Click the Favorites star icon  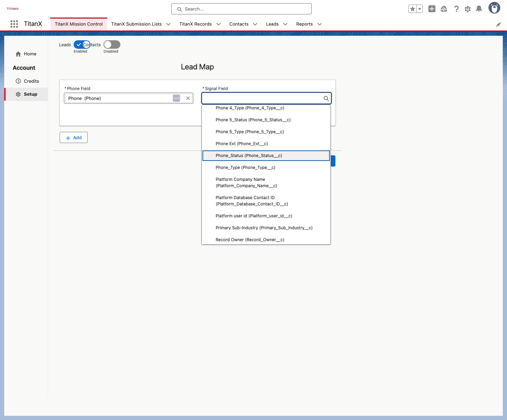413,9
